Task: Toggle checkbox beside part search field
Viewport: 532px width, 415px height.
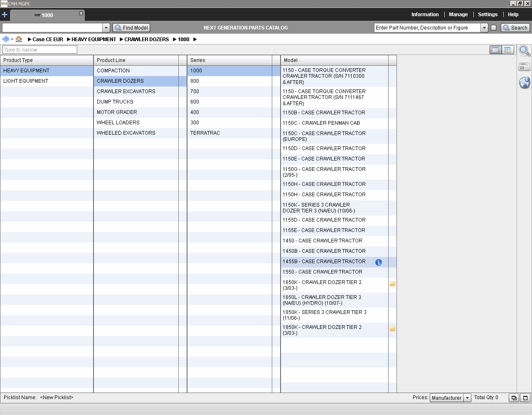Action: pyautogui.click(x=493, y=28)
